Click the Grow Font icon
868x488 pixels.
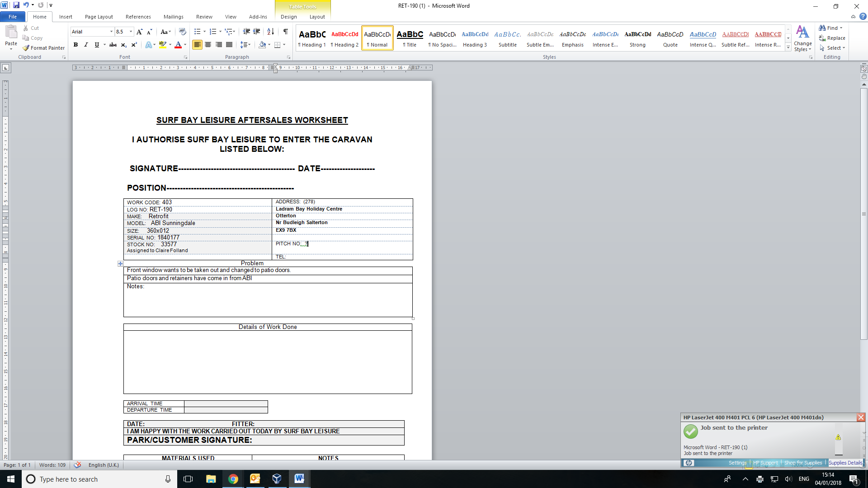pyautogui.click(x=139, y=32)
